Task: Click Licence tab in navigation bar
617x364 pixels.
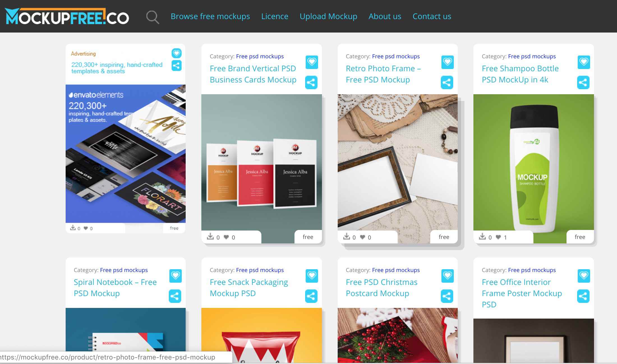Action: [275, 16]
